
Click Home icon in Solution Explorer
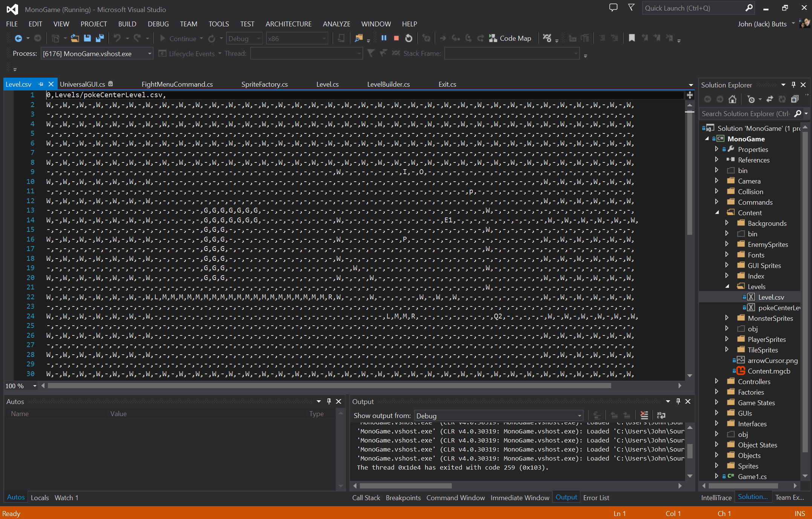click(x=732, y=99)
